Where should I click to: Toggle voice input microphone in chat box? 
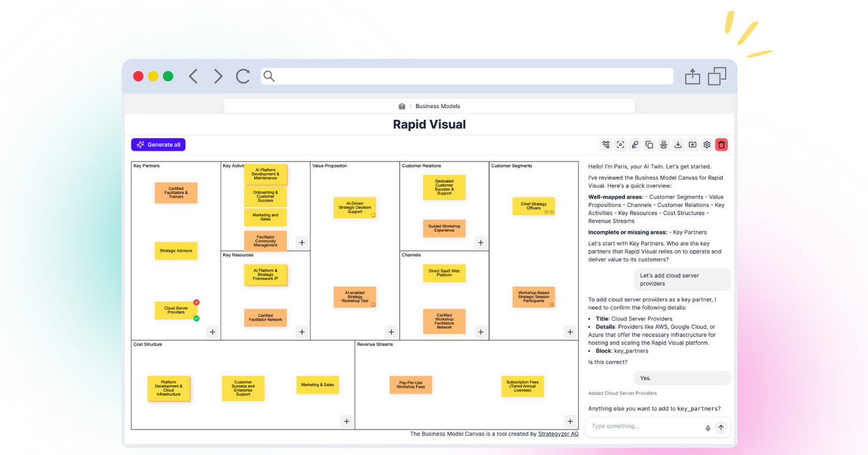coord(707,428)
